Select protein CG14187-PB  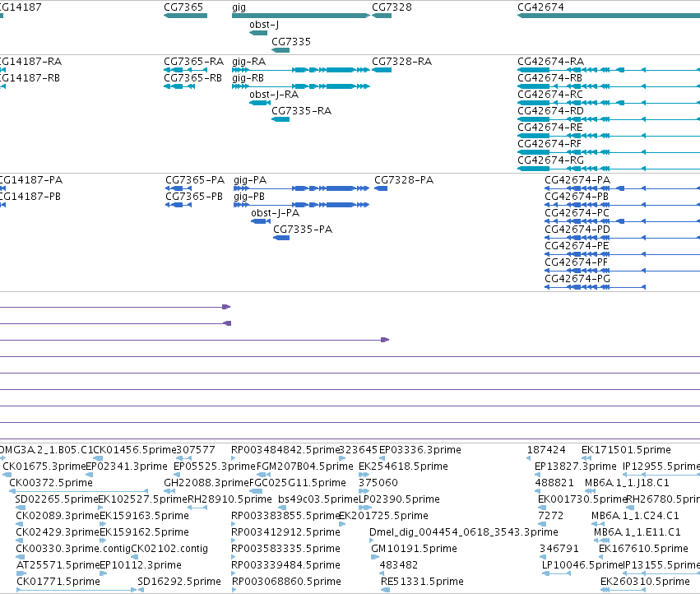pos(2,205)
